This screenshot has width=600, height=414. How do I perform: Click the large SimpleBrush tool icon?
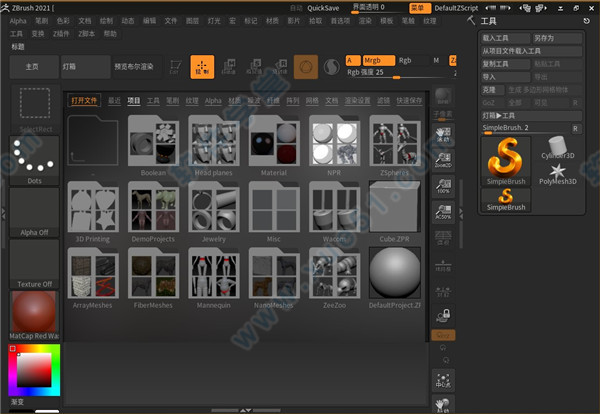click(506, 159)
